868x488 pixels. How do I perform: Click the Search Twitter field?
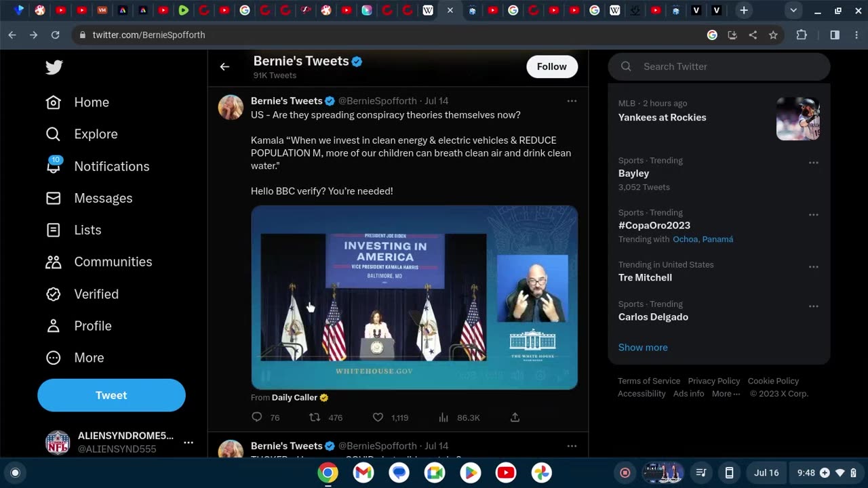click(x=719, y=66)
